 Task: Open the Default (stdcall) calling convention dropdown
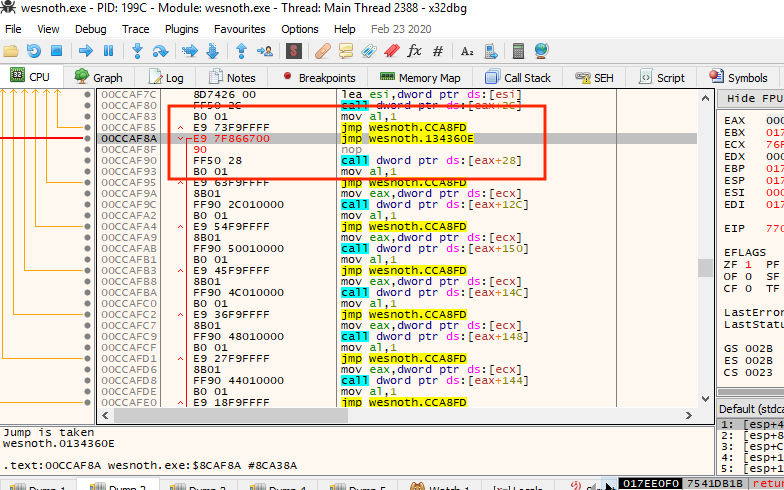[x=752, y=409]
